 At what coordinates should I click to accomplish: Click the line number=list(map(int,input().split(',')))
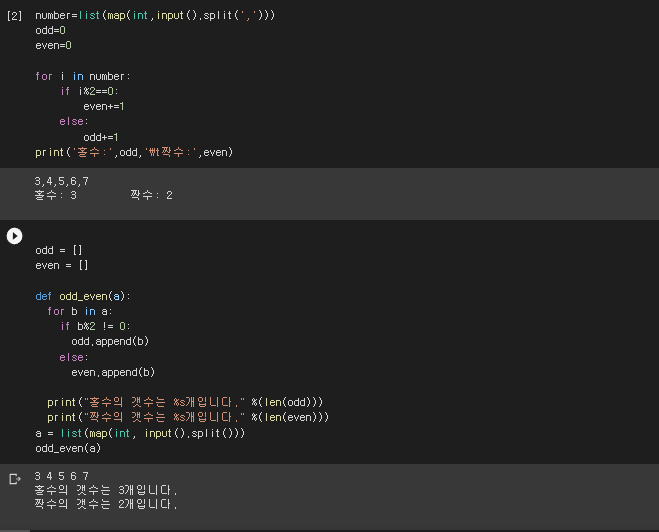tap(155, 16)
